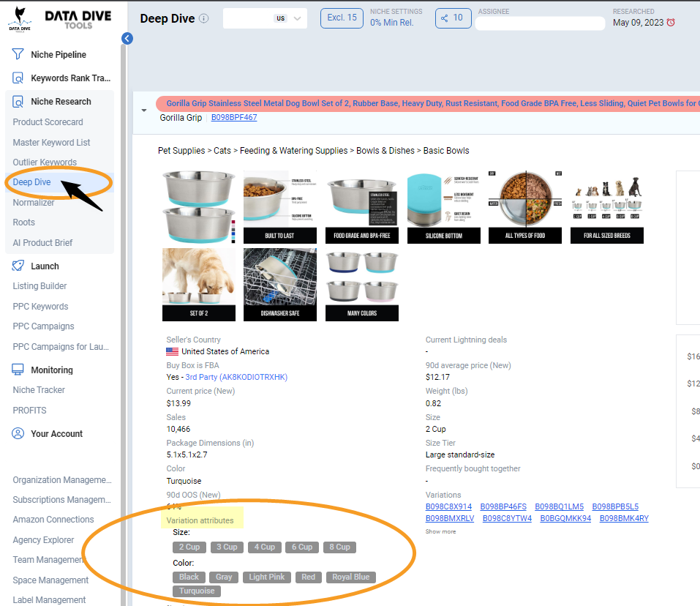Viewport: 700px width, 606px height.
Task: Go to PPC Keywords
Action: 41,307
